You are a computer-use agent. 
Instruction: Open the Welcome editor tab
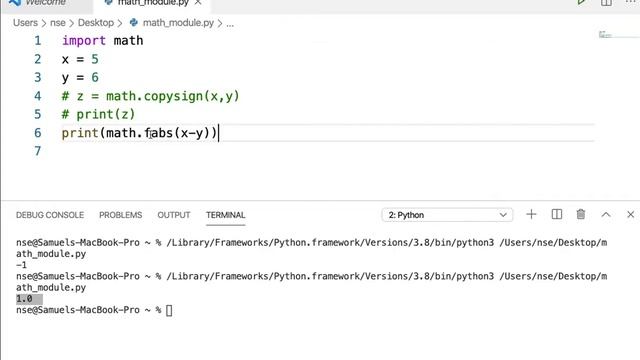(46, 3)
